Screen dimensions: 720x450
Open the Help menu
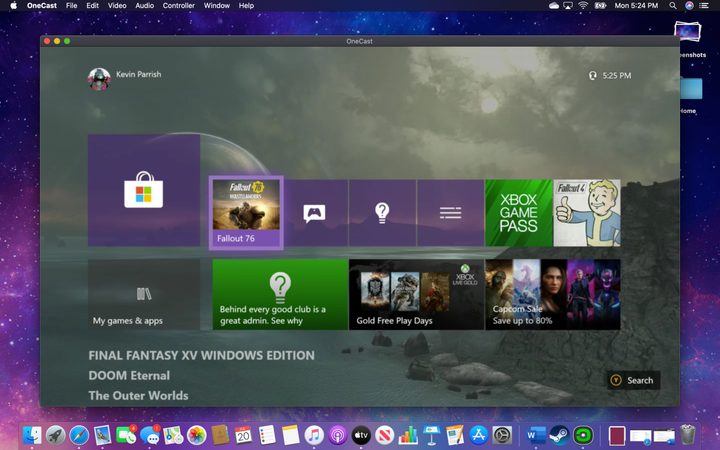coord(246,6)
